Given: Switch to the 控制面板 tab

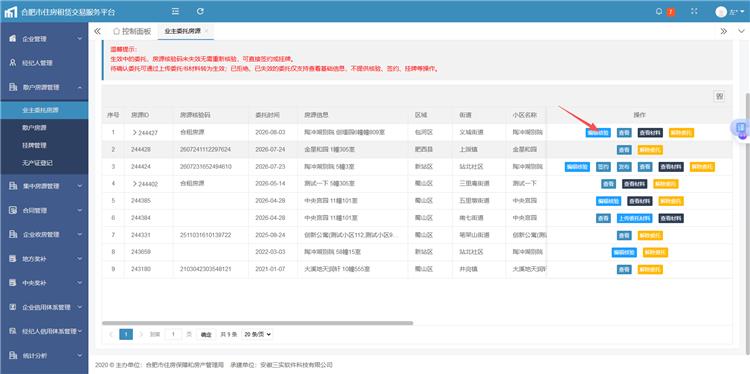Looking at the screenshot, I should [x=132, y=32].
